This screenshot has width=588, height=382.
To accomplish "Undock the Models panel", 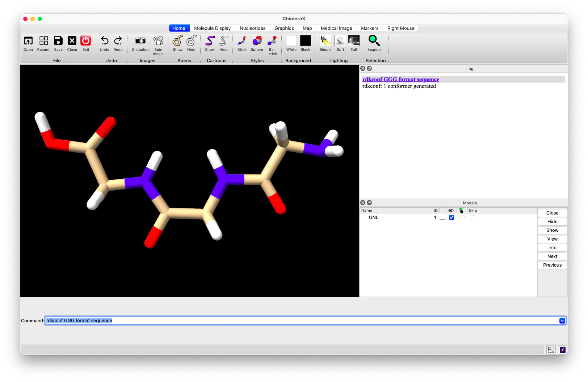I will 369,203.
